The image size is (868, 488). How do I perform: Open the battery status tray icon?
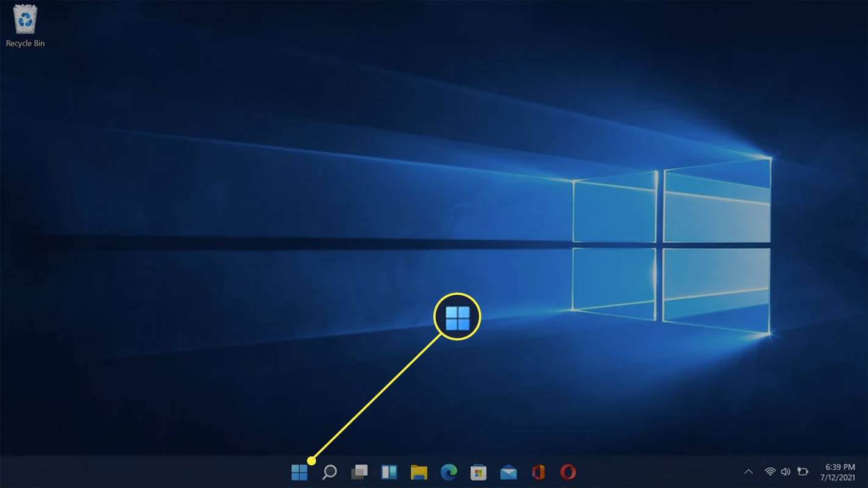click(x=803, y=472)
